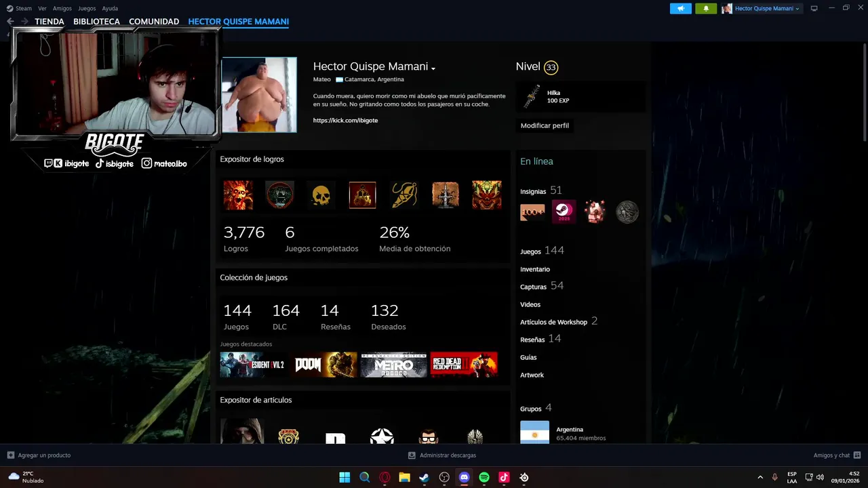
Task: Open the green notifications bell
Action: [706, 8]
